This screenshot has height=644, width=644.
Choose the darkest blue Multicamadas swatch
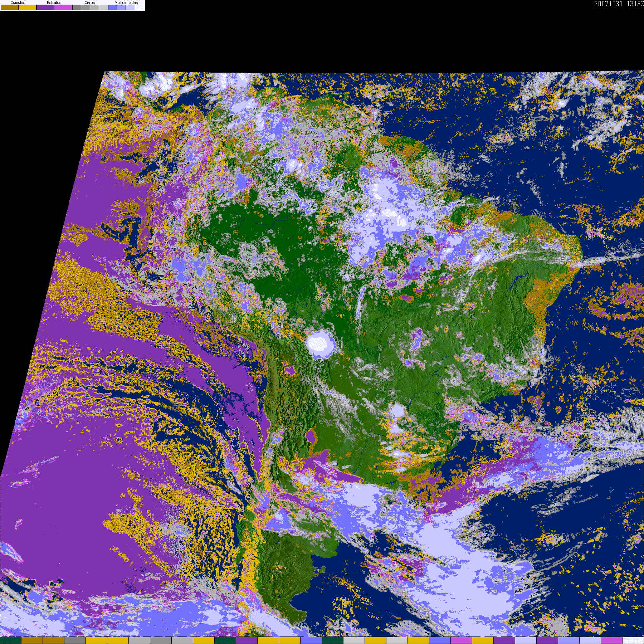112,7
